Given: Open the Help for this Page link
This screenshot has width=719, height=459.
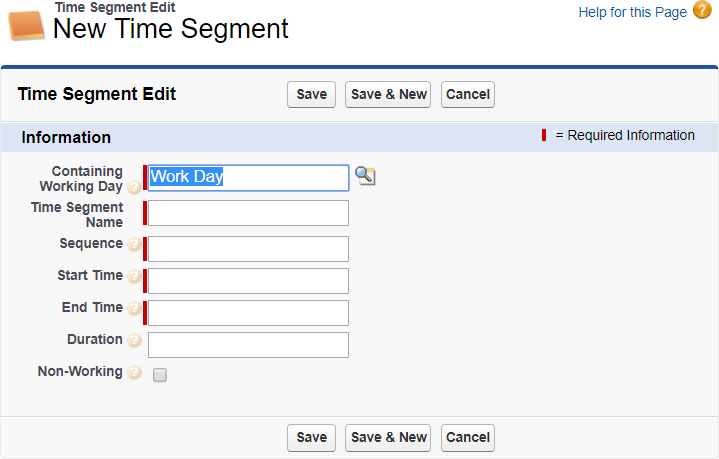Looking at the screenshot, I should point(632,12).
